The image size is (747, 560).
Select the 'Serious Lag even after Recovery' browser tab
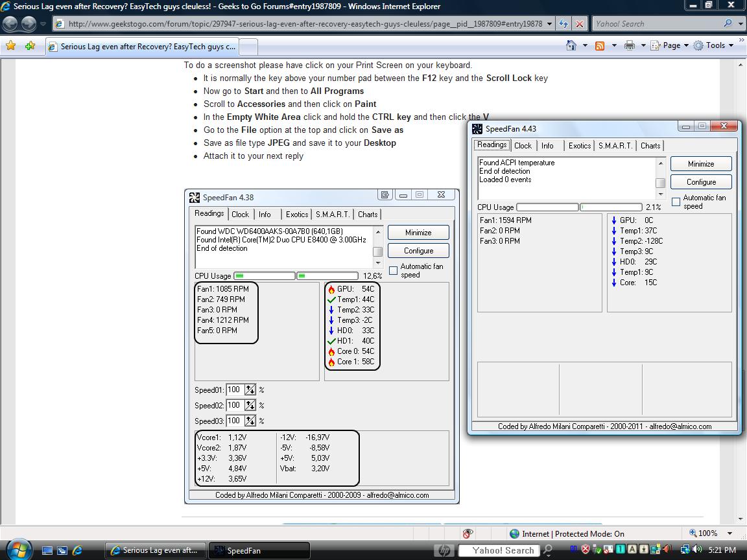143,47
